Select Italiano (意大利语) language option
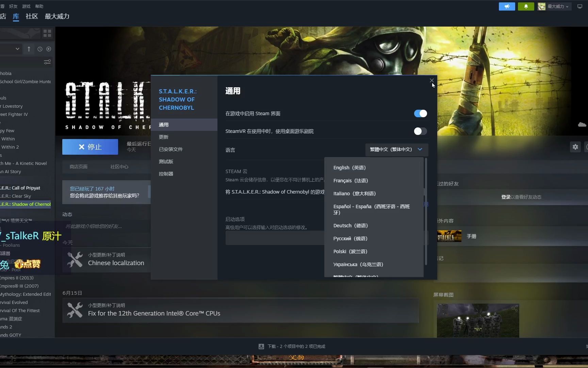 coord(373,194)
